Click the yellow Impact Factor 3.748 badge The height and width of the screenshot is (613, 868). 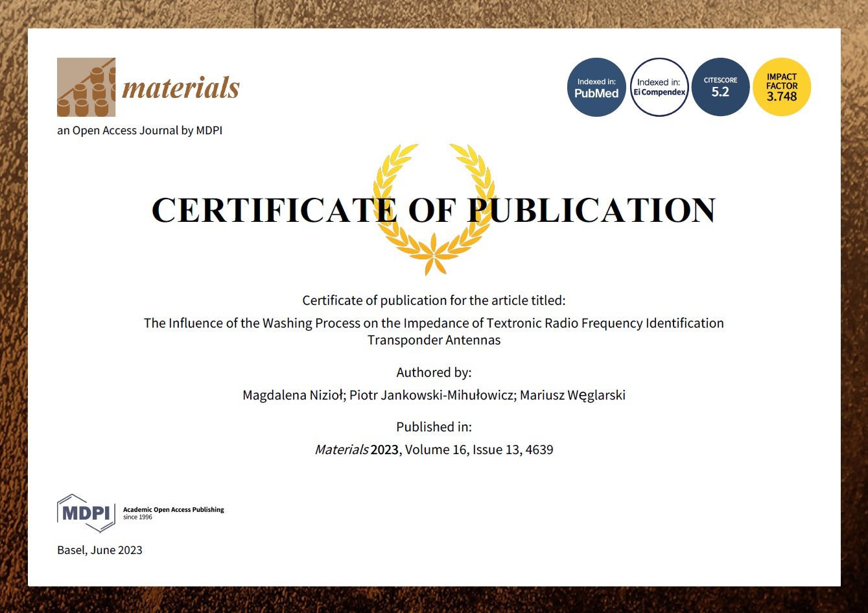point(782,88)
